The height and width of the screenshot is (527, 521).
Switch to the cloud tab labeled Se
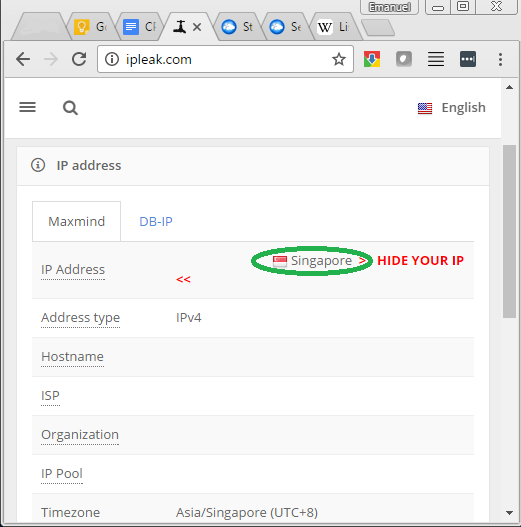286,27
